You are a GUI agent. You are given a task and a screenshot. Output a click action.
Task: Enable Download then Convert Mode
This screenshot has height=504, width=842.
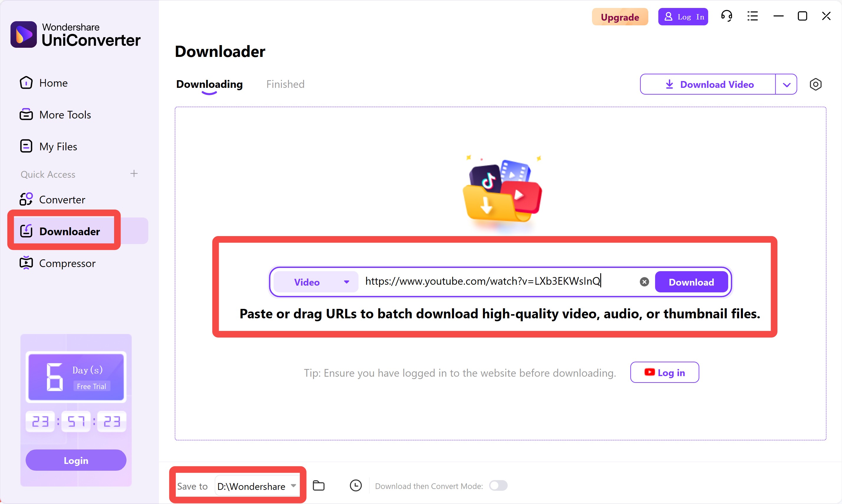point(497,486)
